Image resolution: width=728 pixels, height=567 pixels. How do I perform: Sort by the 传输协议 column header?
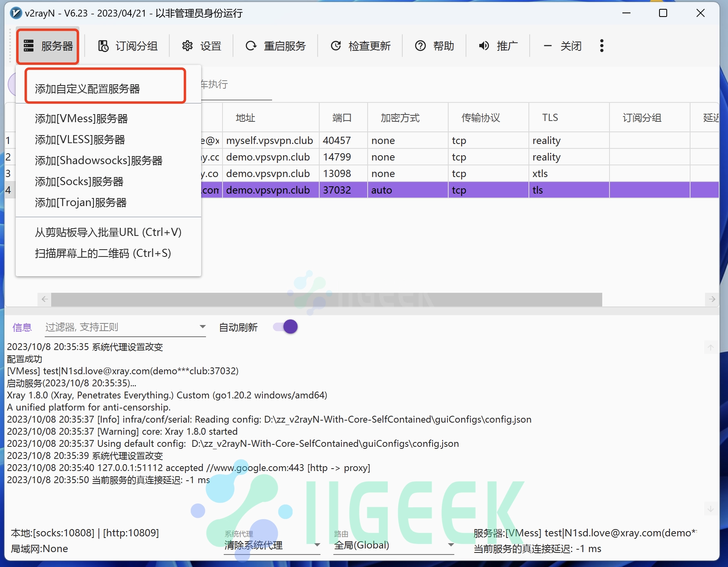(489, 118)
